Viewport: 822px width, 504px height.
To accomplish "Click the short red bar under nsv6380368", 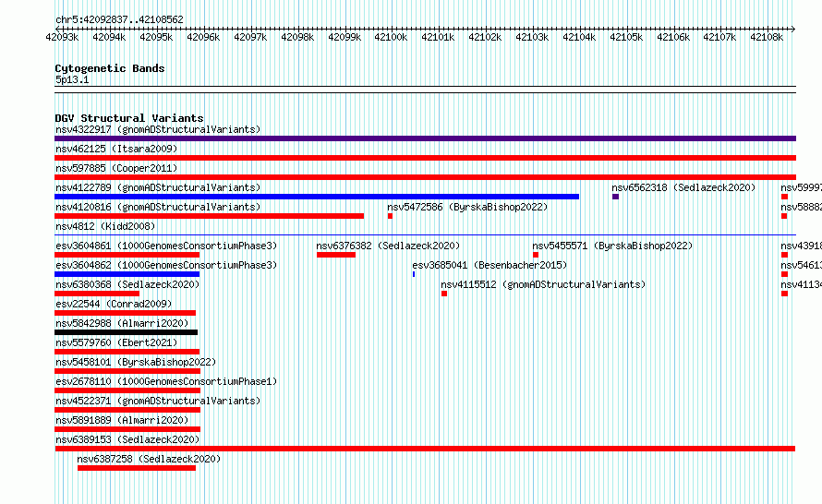I will [97, 294].
